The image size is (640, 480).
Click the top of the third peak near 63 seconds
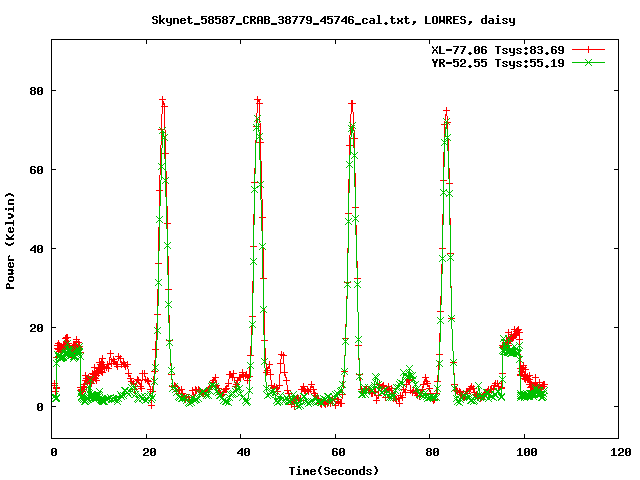click(352, 104)
